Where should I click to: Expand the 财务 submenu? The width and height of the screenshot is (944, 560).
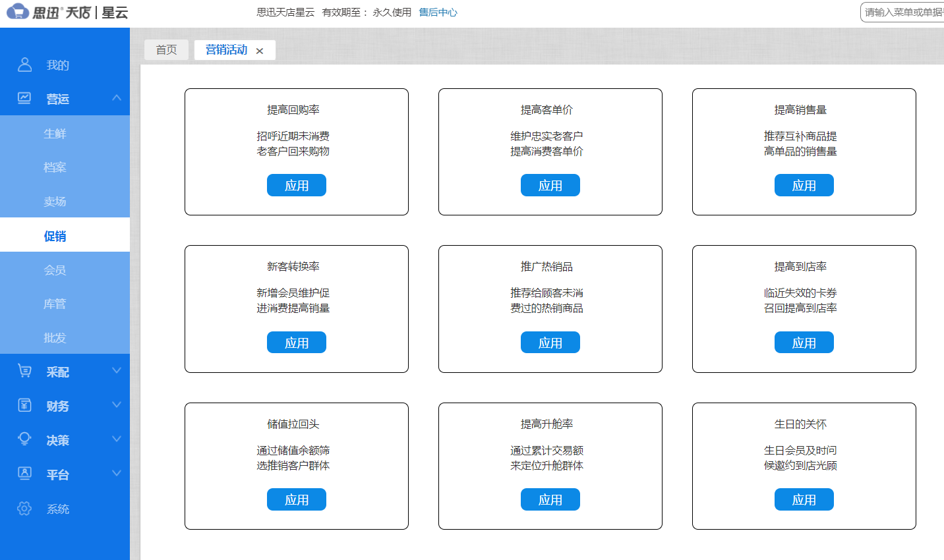pos(117,405)
